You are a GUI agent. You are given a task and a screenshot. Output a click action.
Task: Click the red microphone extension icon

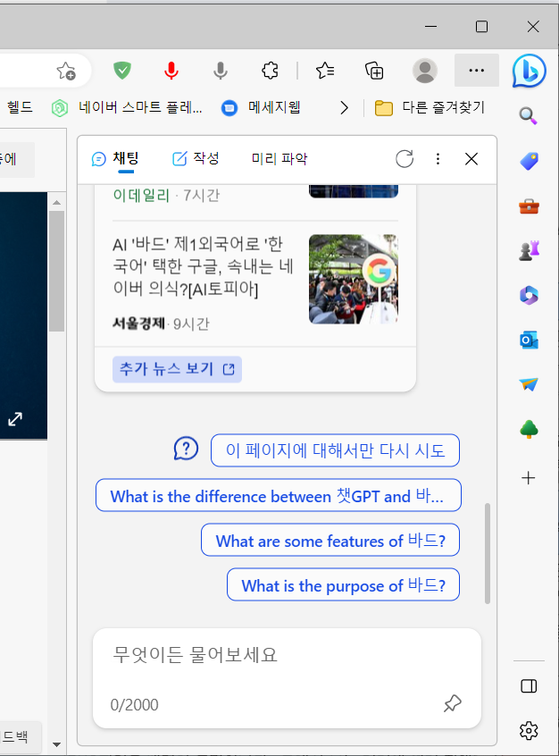pos(171,71)
